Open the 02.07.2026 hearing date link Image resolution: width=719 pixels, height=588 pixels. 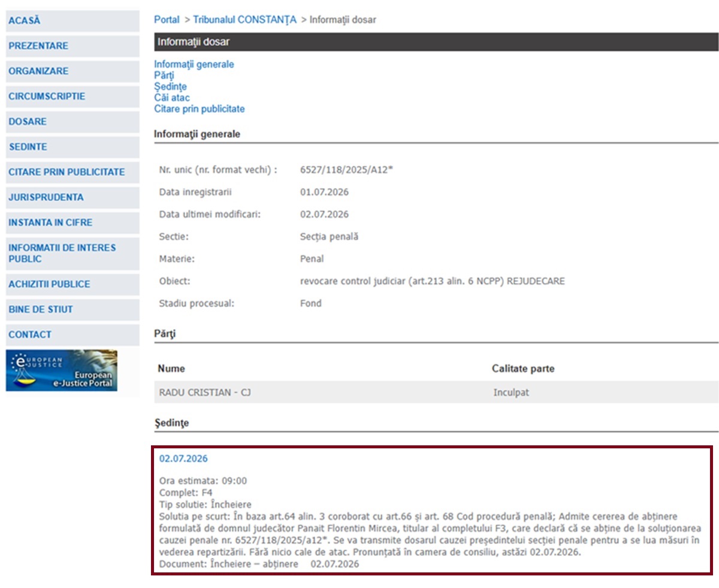[x=183, y=459]
